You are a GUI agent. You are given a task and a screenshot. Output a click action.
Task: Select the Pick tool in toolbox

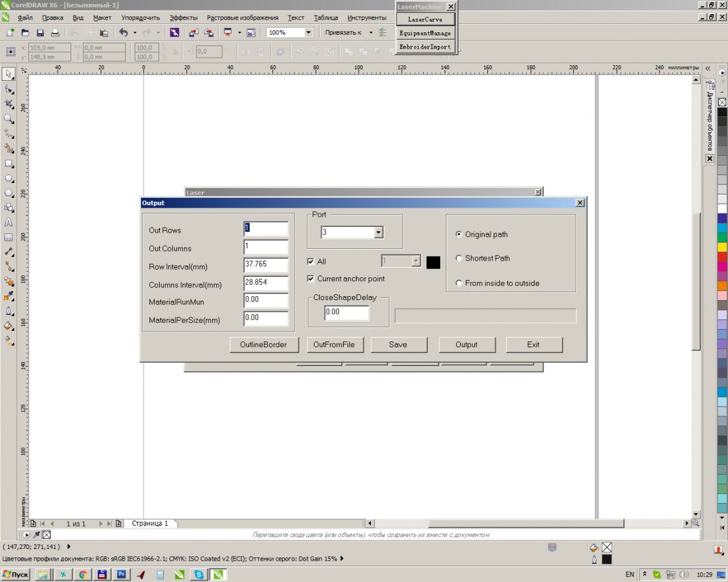point(9,74)
